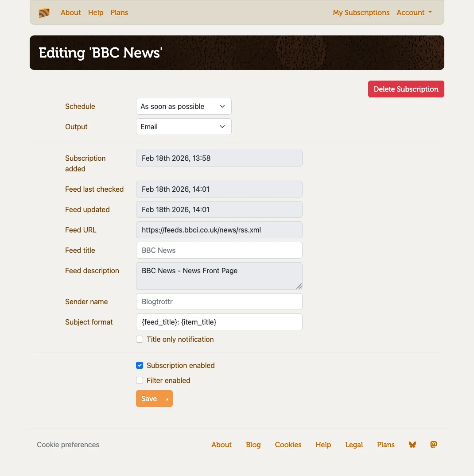Go to My Subscriptions
The image size is (474, 476).
(x=361, y=12)
